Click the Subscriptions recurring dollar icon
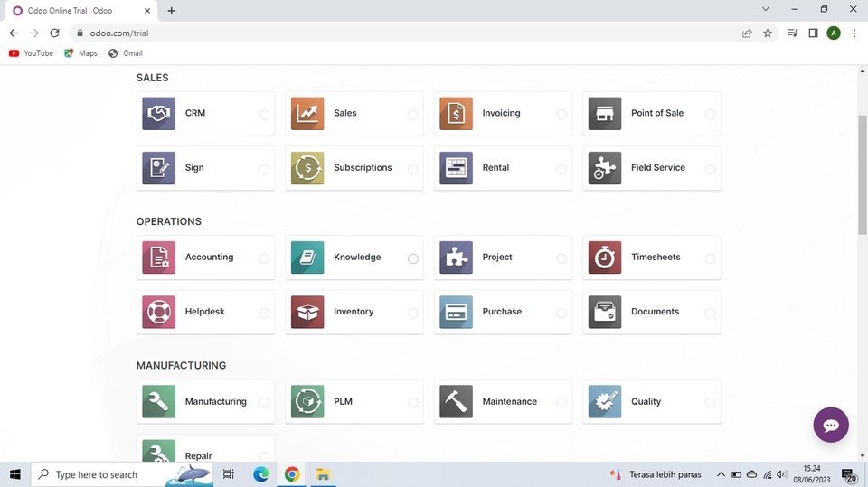 tap(307, 168)
